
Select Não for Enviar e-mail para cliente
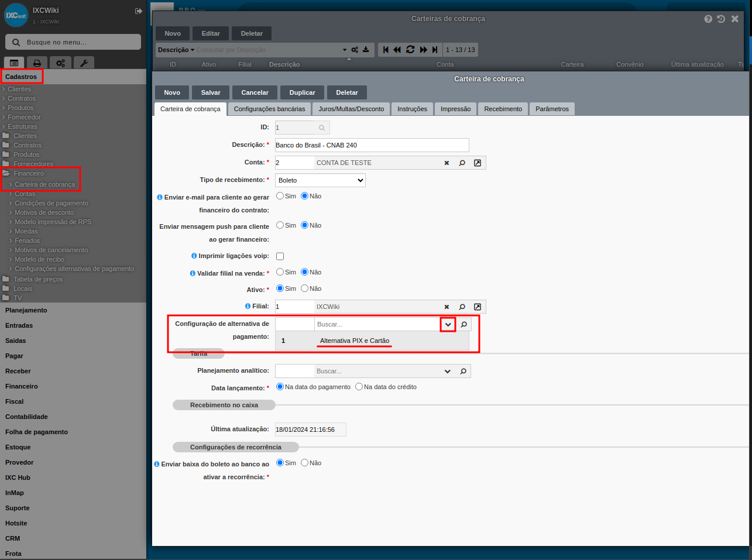(x=304, y=196)
